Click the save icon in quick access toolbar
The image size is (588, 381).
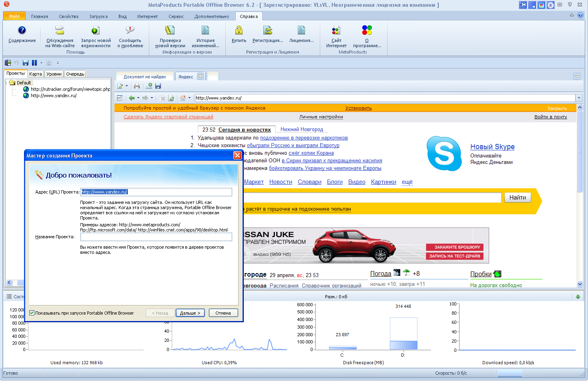click(26, 63)
